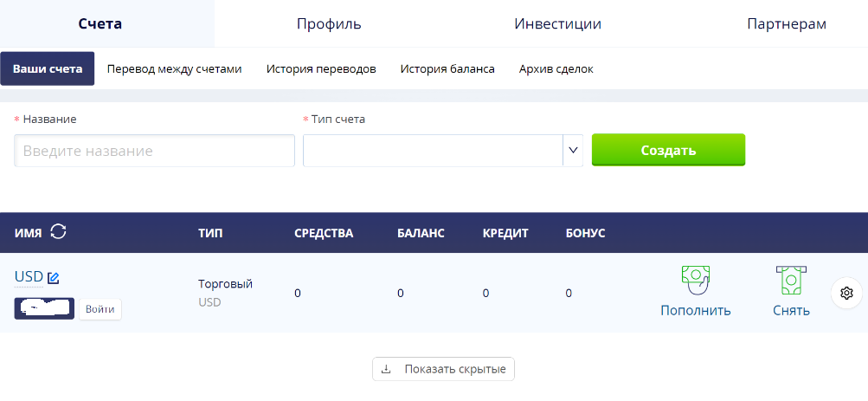Open the Тип счета combo box field
This screenshot has height=401, width=868.
click(x=443, y=150)
